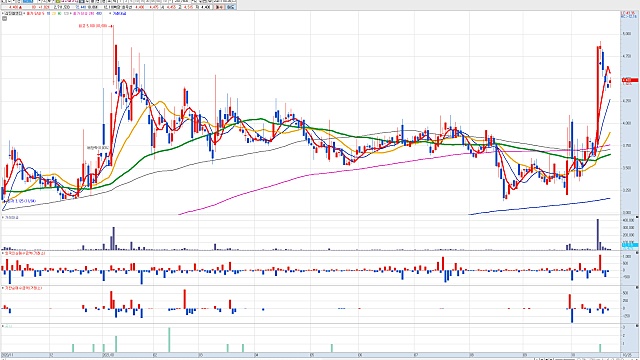
Task: Toggle the expander arrow of the volume panel
Action: (2, 218)
